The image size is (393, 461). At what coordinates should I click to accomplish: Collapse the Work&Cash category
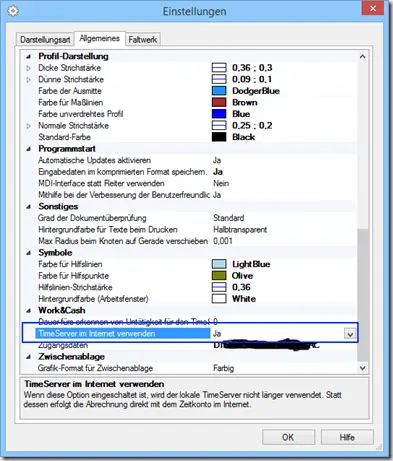[29, 311]
